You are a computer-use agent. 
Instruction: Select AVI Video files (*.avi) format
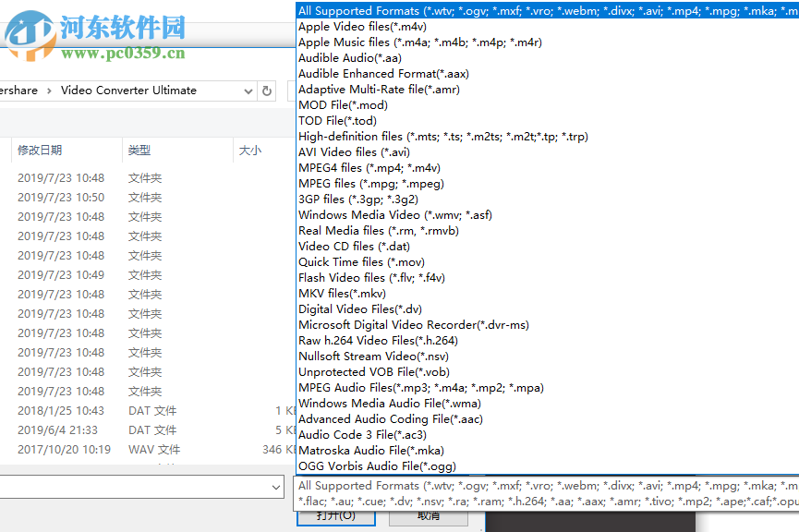click(352, 151)
